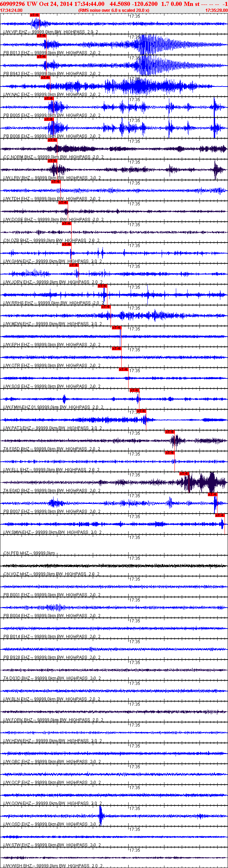Select the UW.OSD EHZ station label

click(x=52, y=824)
